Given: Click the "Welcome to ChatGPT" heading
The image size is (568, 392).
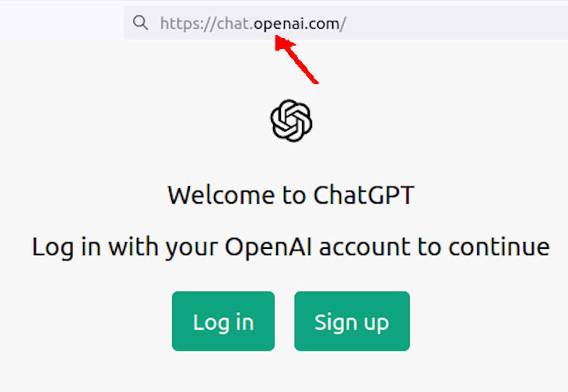Looking at the screenshot, I should (x=291, y=195).
